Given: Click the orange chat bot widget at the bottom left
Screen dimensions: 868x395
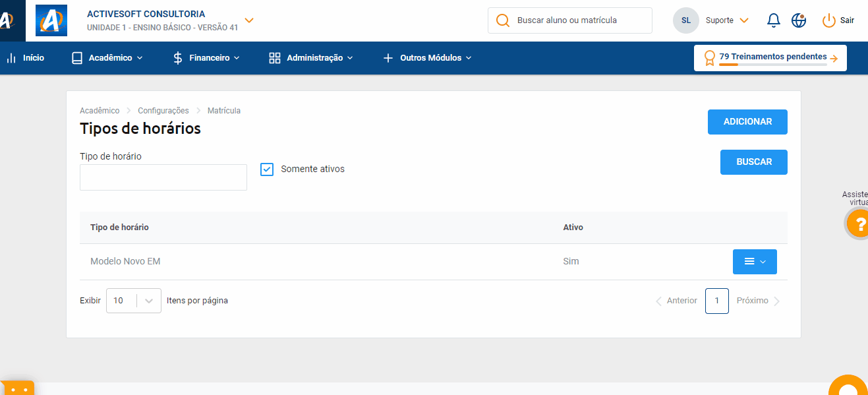Looking at the screenshot, I should point(17,388).
